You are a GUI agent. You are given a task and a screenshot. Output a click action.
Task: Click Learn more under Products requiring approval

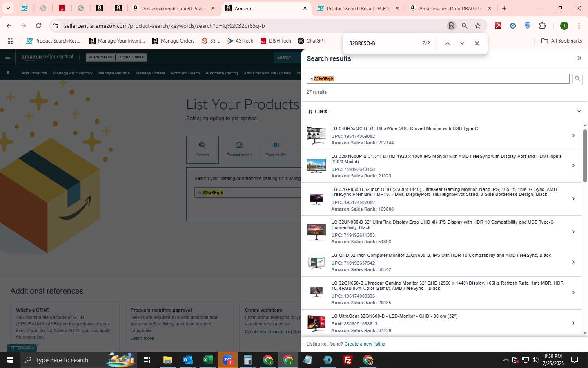point(142,338)
